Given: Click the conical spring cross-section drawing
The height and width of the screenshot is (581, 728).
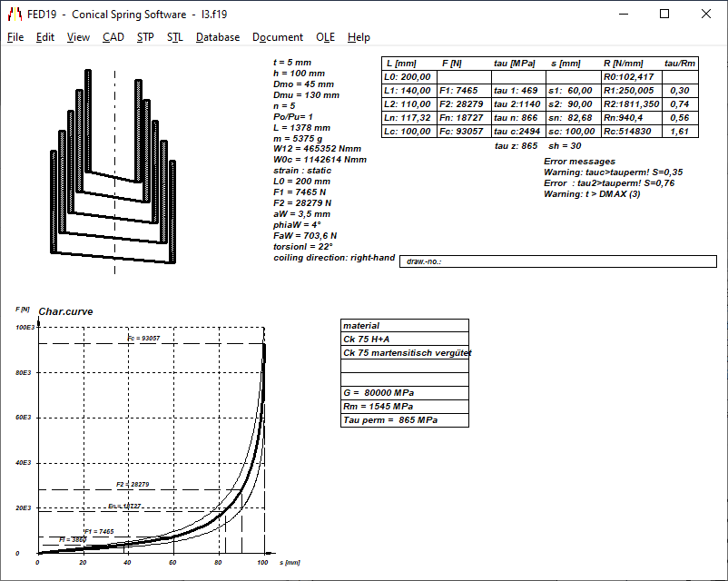Looking at the screenshot, I should click(115, 162).
